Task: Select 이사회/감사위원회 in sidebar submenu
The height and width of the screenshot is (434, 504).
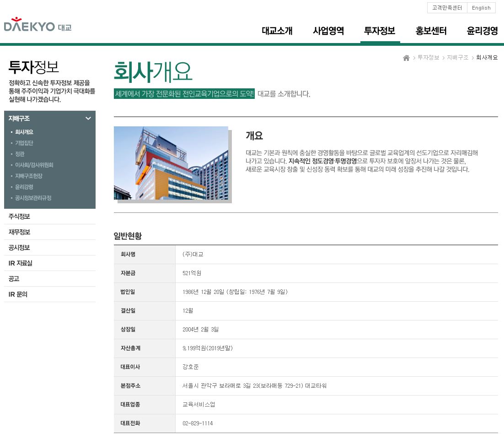Action: coord(34,165)
